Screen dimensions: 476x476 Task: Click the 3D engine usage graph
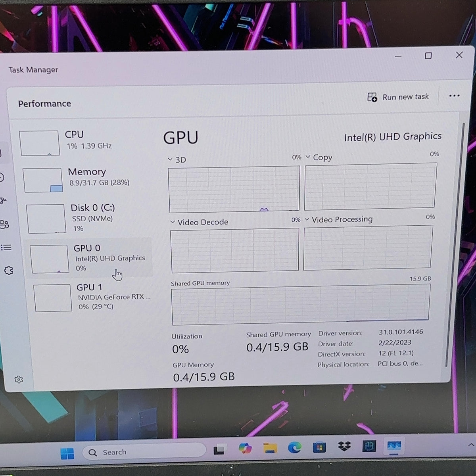pyautogui.click(x=234, y=189)
